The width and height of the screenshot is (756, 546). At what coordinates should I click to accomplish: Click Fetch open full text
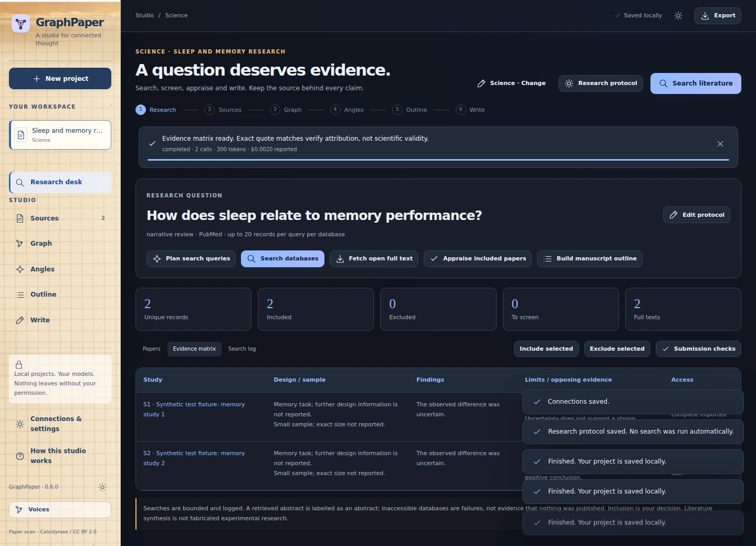(x=374, y=259)
